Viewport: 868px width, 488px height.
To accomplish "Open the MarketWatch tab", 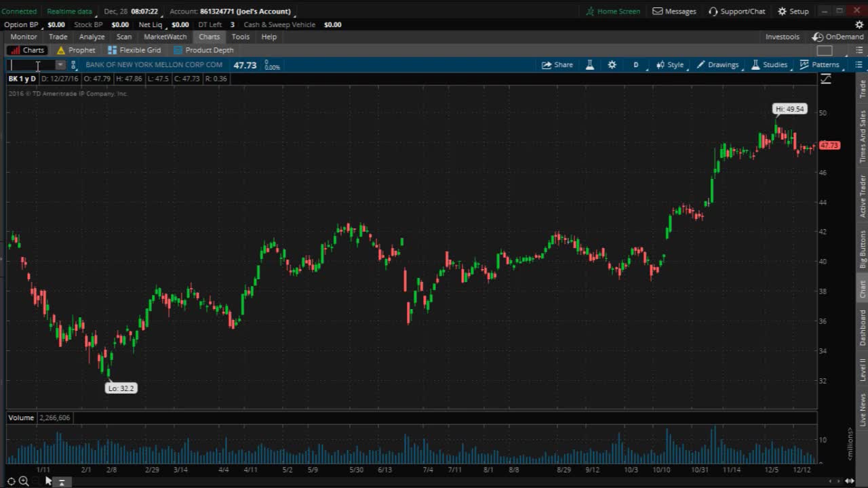I will click(165, 37).
